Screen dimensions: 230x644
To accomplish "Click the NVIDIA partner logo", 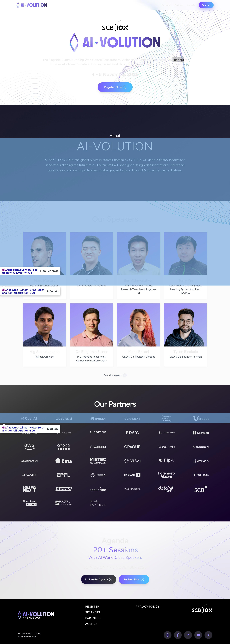I will [98, 419].
